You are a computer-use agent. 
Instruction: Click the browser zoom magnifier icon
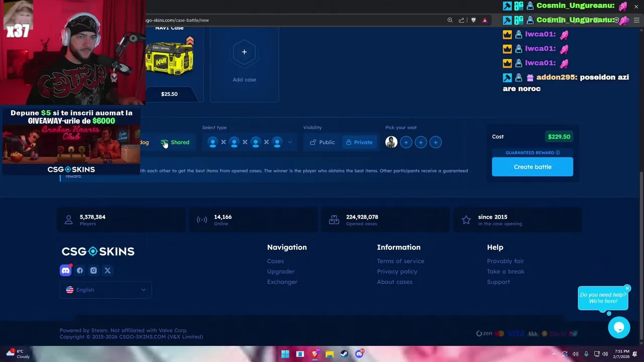(450, 20)
